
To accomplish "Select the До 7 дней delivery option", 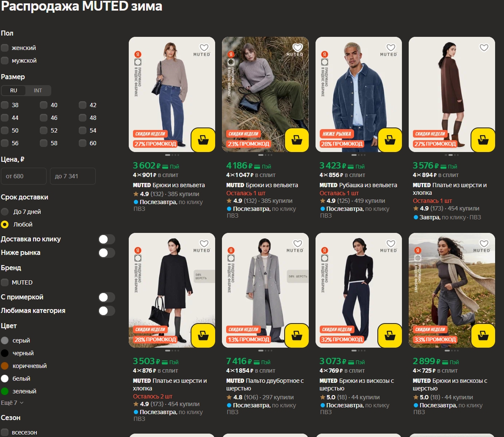I will click(x=5, y=212).
